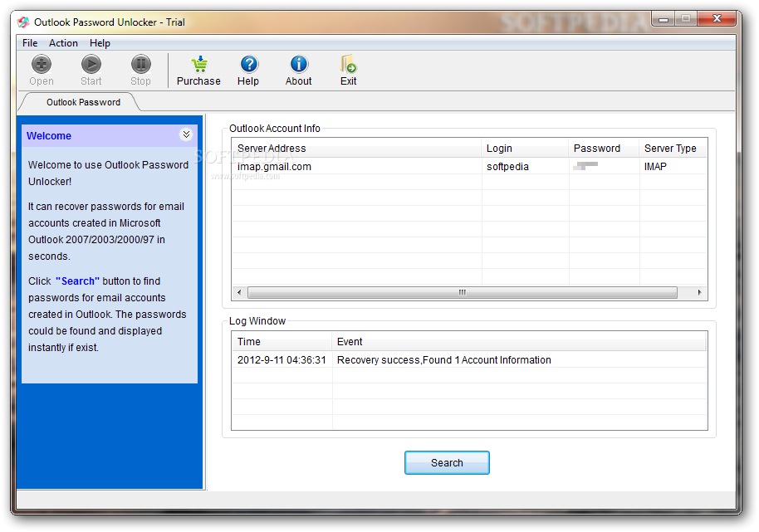Image resolution: width=759 pixels, height=532 pixels.
Task: Click the bold "Search" text in the welcome panel
Action: click(77, 281)
